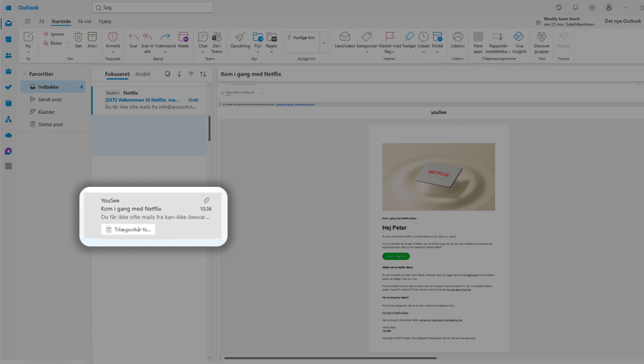Open the Indbakke folder
Image resolution: width=644 pixels, height=364 pixels.
[x=53, y=86]
